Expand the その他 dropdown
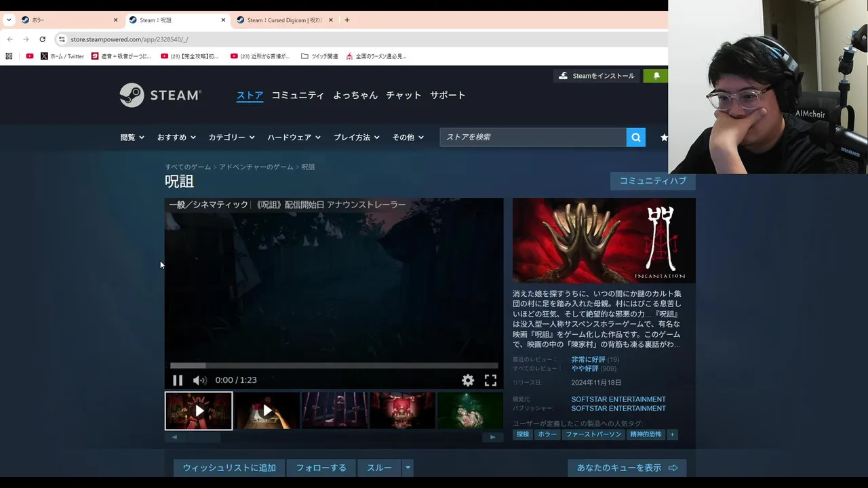This screenshot has width=868, height=488. click(408, 137)
